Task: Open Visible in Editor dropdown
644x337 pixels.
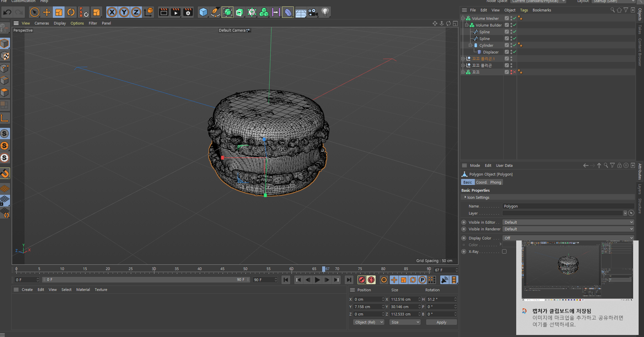Action: 568,222
